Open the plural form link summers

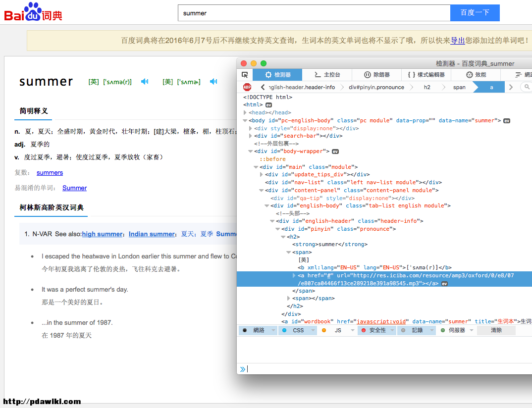50,173
